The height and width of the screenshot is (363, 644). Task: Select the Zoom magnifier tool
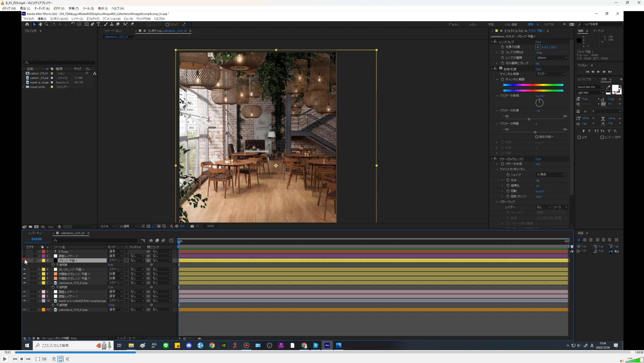[x=46, y=24]
